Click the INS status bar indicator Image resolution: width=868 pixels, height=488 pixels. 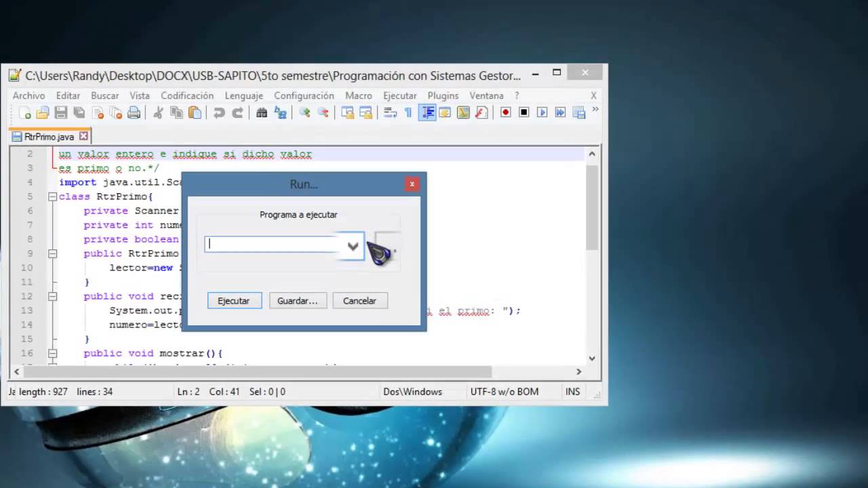pyautogui.click(x=573, y=392)
